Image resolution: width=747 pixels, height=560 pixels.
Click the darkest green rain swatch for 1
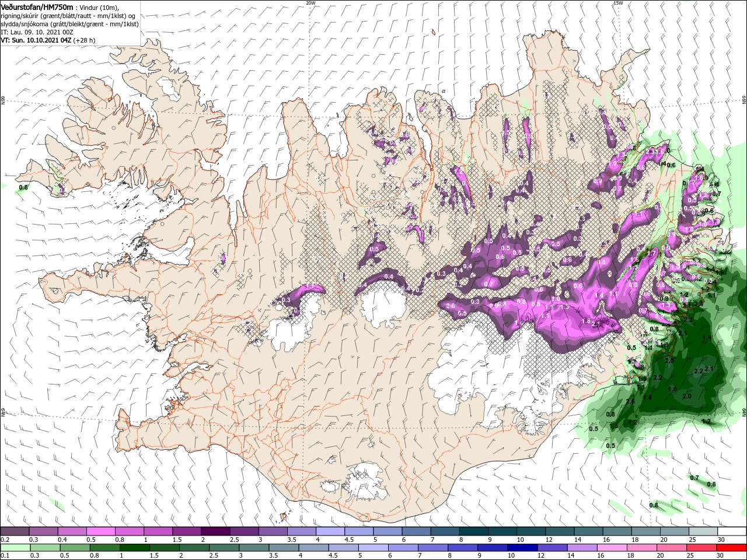coord(134,548)
